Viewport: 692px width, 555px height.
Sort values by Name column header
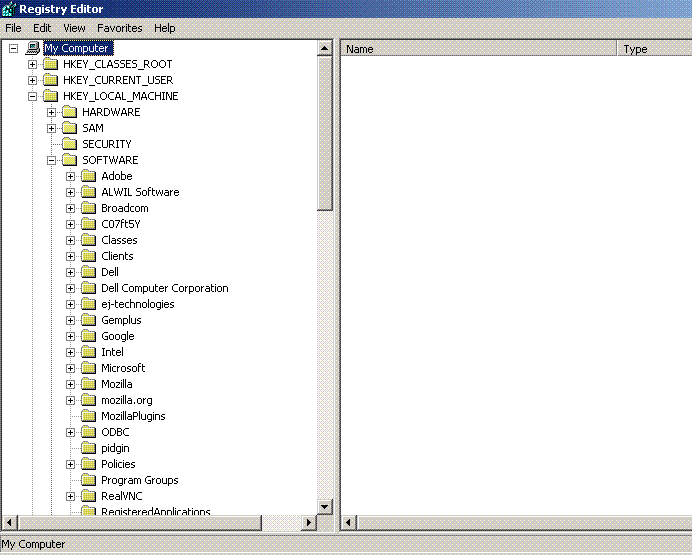click(478, 48)
